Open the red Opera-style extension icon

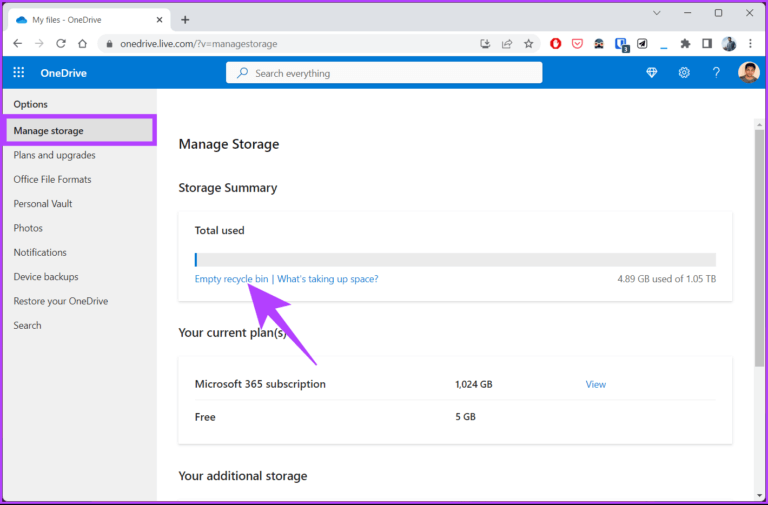(555, 44)
